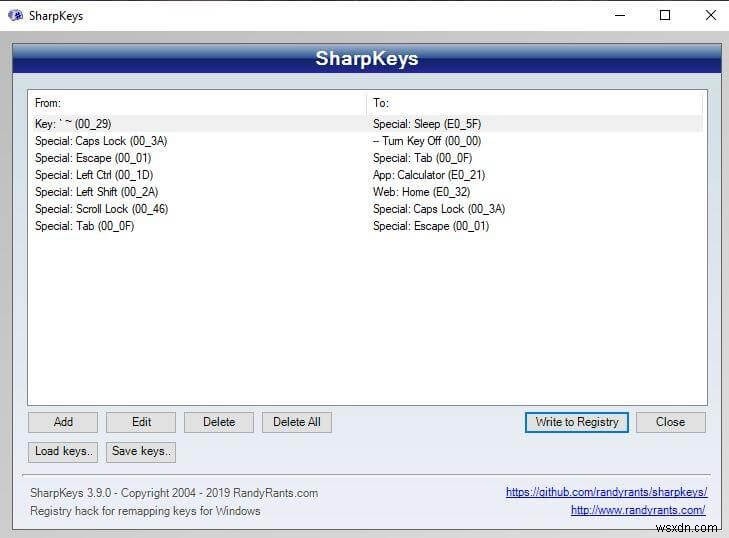Viewport: 729px width, 538px height.
Task: Click Save keys.. button
Action: (x=141, y=452)
